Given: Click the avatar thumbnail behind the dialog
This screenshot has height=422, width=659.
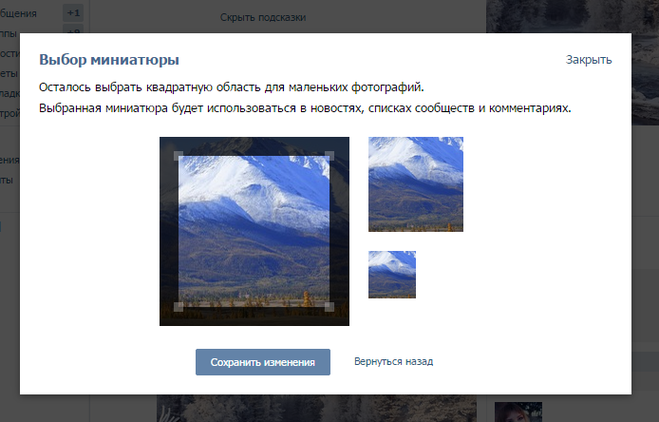Looking at the screenshot, I should click(517, 411).
